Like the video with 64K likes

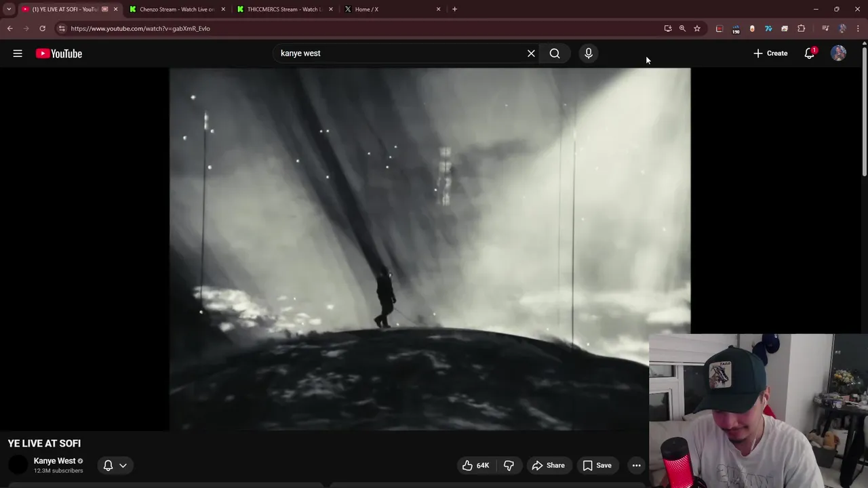click(475, 466)
